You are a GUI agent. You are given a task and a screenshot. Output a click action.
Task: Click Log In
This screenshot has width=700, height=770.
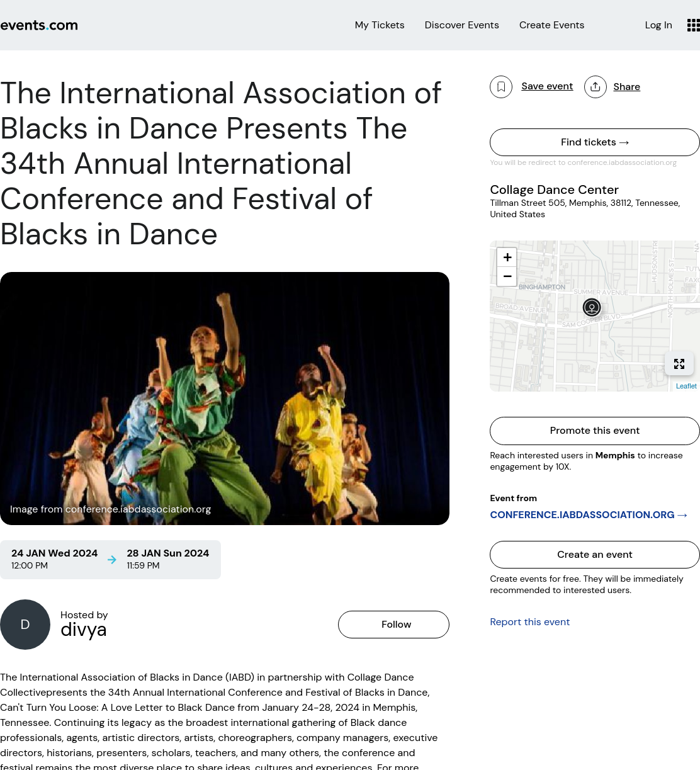(x=658, y=25)
